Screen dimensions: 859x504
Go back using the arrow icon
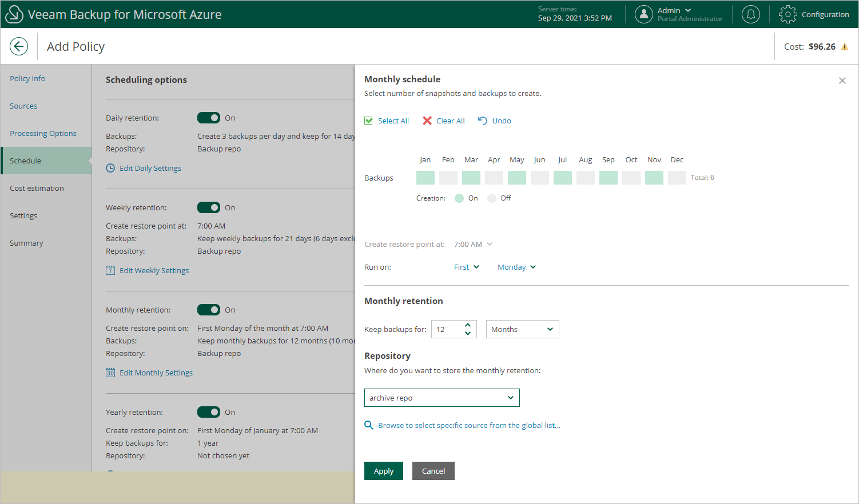tap(19, 46)
